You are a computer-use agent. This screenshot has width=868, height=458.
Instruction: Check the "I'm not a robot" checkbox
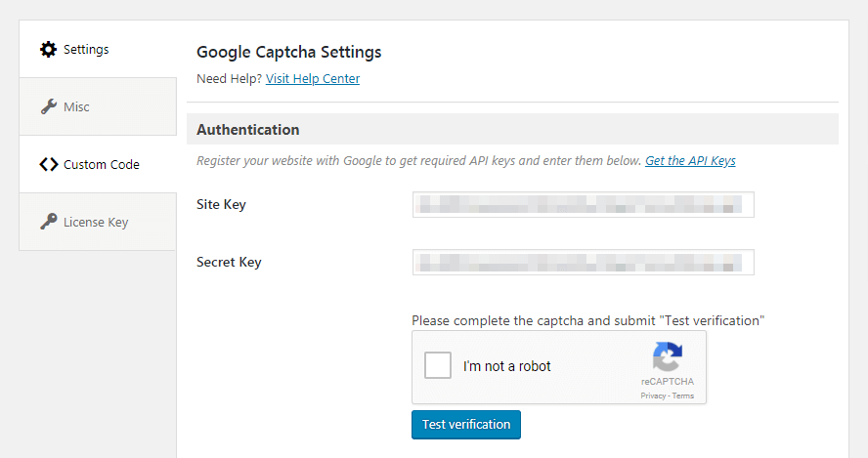coord(438,366)
